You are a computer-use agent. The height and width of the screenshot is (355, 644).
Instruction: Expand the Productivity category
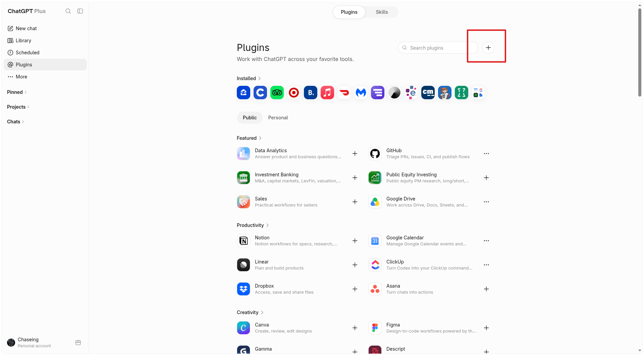coord(253,225)
